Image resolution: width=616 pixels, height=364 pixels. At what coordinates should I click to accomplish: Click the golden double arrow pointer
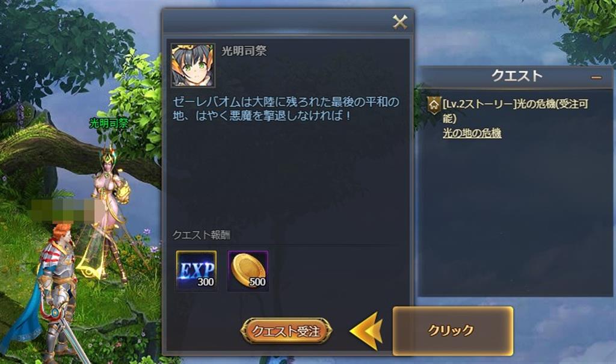pyautogui.click(x=366, y=331)
